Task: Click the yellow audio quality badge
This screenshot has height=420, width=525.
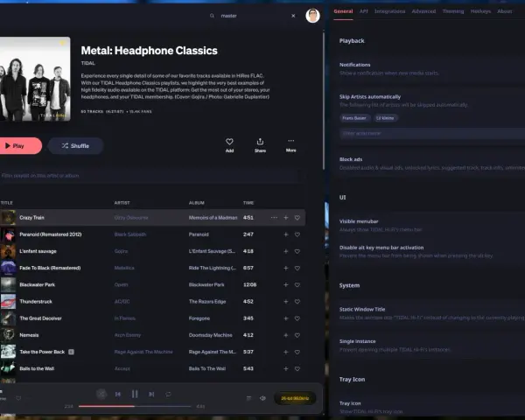Action: (x=295, y=398)
